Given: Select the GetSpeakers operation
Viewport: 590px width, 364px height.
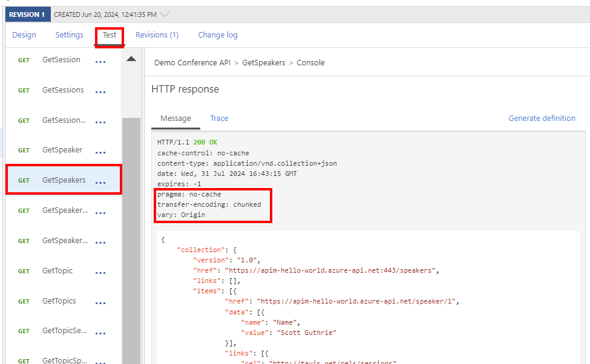Looking at the screenshot, I should point(64,180).
